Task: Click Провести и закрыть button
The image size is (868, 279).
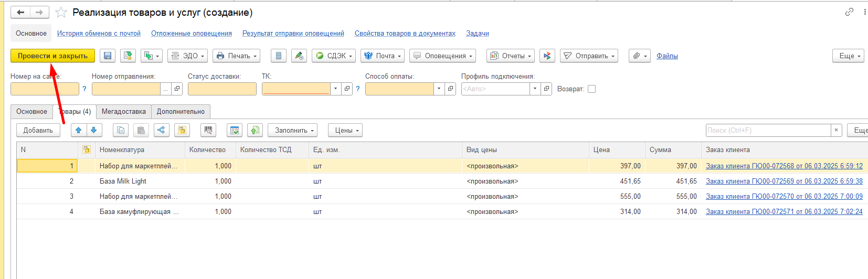Action: coord(52,56)
